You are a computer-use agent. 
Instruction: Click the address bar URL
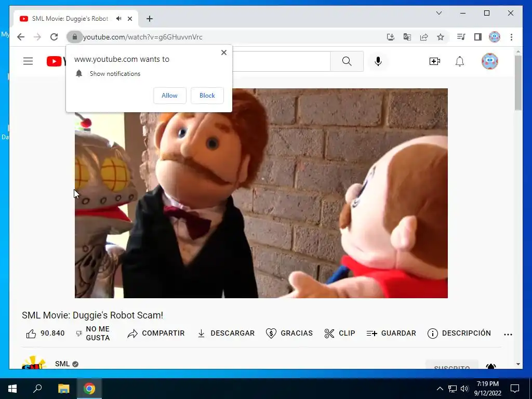tap(143, 37)
